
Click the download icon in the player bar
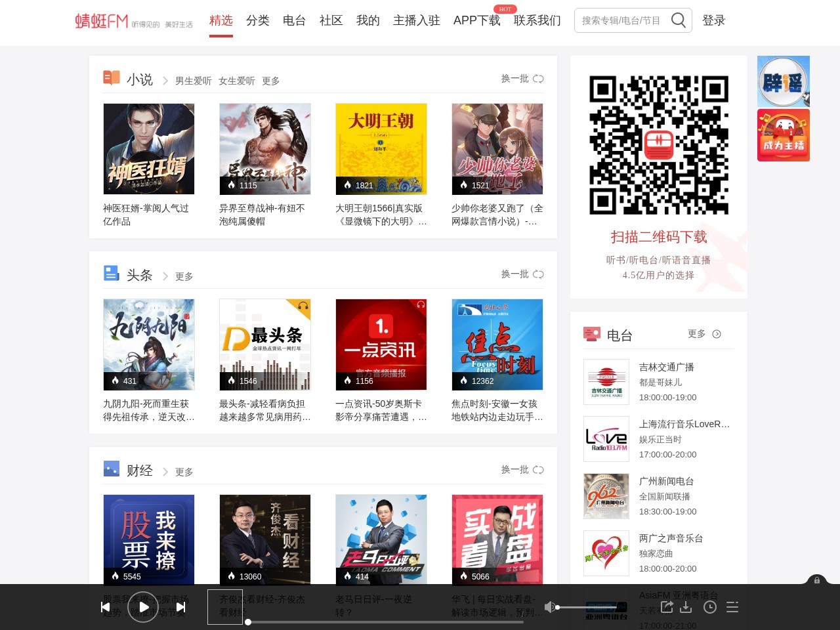click(688, 607)
